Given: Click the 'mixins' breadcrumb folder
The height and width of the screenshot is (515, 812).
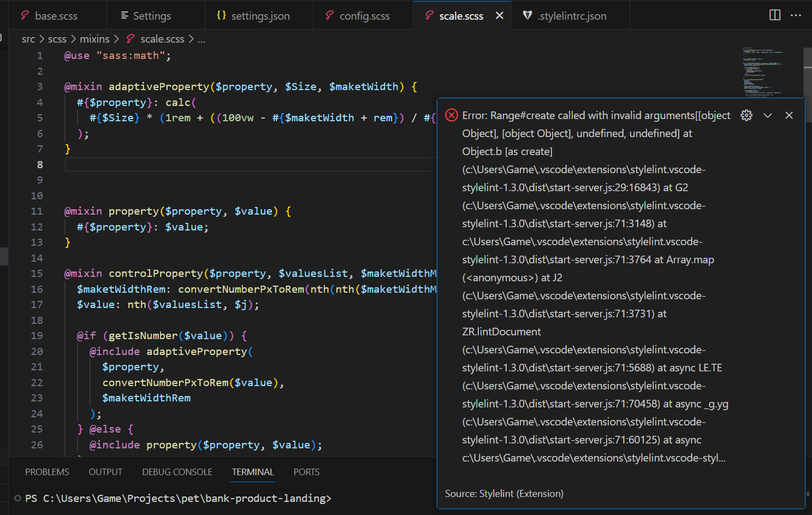Looking at the screenshot, I should (94, 39).
